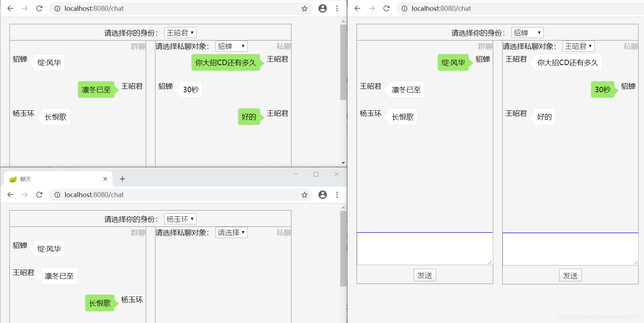Click scrollbar down arrow in top-left window
The height and width of the screenshot is (323, 644).
point(343,163)
